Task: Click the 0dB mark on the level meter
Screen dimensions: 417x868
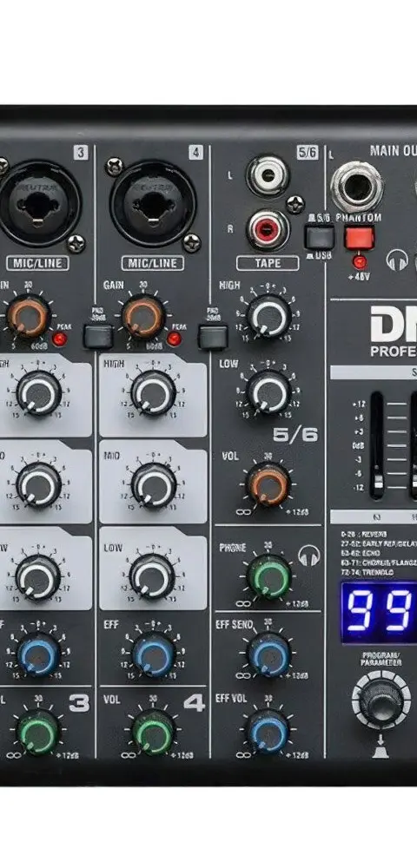Action: click(x=358, y=445)
